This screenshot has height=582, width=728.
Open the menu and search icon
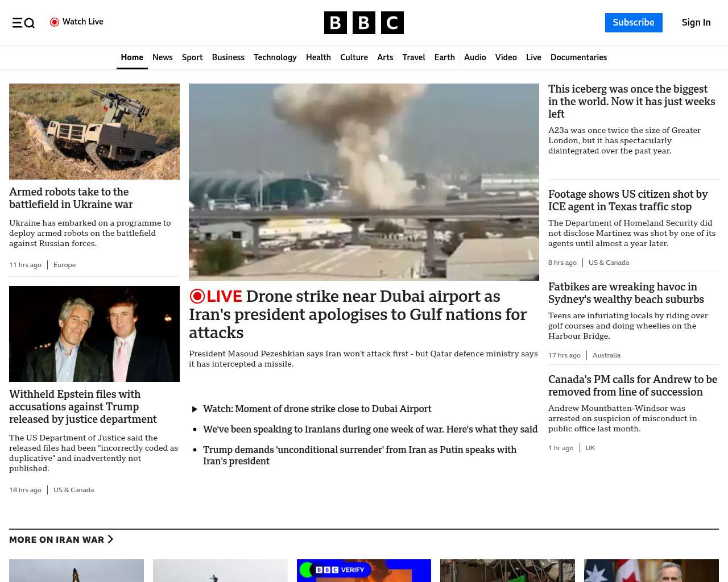coord(23,23)
